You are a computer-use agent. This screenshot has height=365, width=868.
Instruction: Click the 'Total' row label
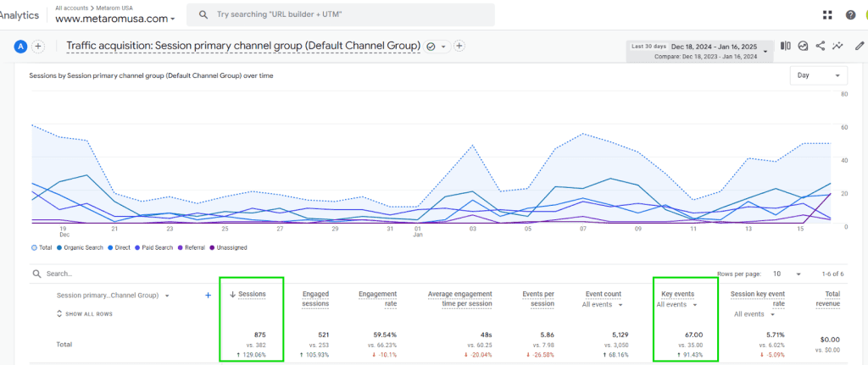point(64,344)
